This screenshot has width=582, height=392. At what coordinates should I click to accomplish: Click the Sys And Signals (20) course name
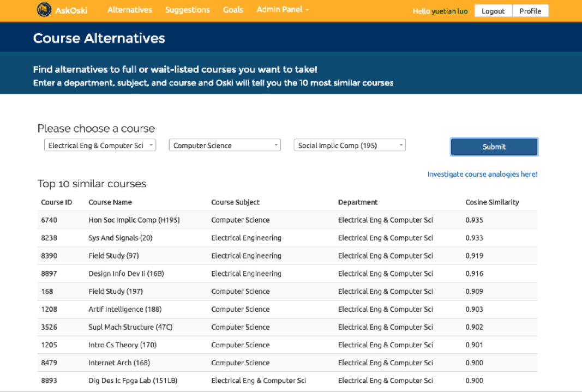point(121,238)
